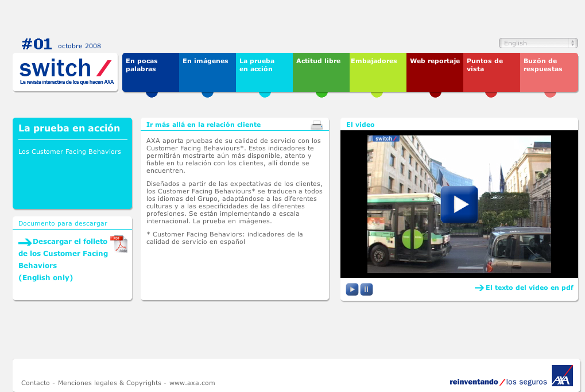Image resolution: width=585 pixels, height=392 pixels.
Task: Click Descargar el folleto download link
Action: pos(63,259)
